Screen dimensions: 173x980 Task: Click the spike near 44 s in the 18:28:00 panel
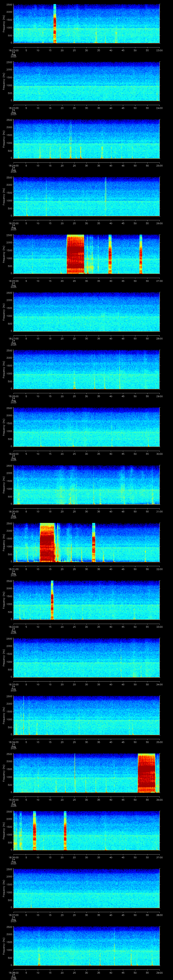[x=120, y=369]
